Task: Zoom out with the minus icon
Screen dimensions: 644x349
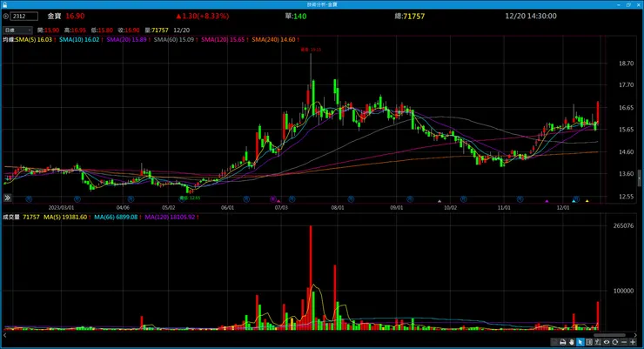Action: [x=624, y=342]
